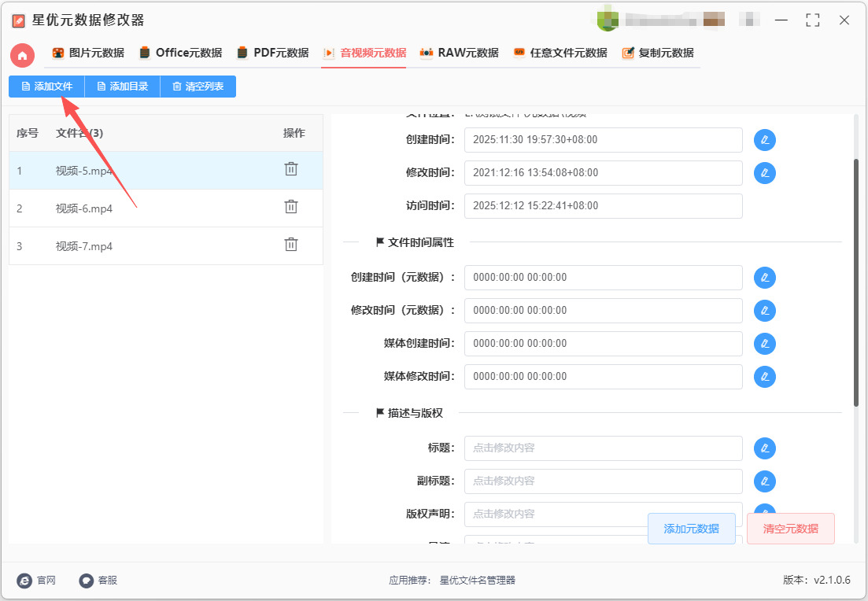The width and height of the screenshot is (868, 601).
Task: Click 清空列表 button
Action: coord(198,87)
